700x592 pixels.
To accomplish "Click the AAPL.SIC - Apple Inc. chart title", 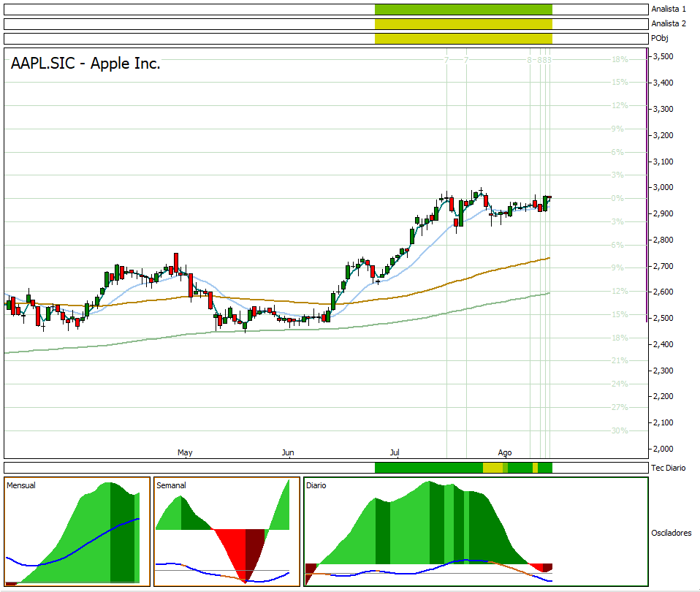I will pyautogui.click(x=85, y=64).
